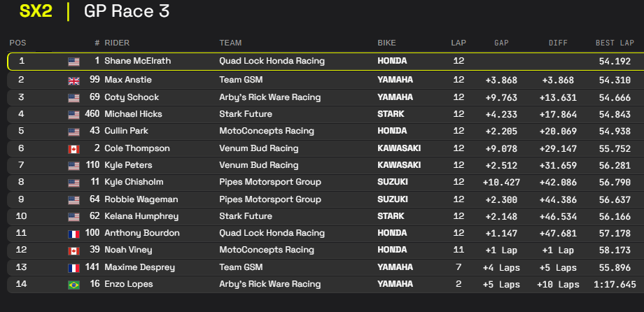Image resolution: width=644 pixels, height=312 pixels.
Task: Click the Brazilian flag beside Enzo Lopes
Action: (x=73, y=284)
